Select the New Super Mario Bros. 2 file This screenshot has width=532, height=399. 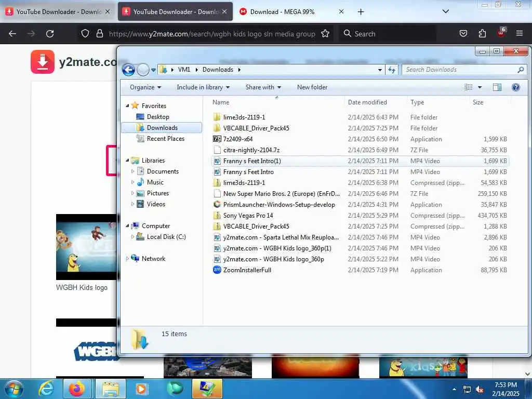[x=360, y=194]
